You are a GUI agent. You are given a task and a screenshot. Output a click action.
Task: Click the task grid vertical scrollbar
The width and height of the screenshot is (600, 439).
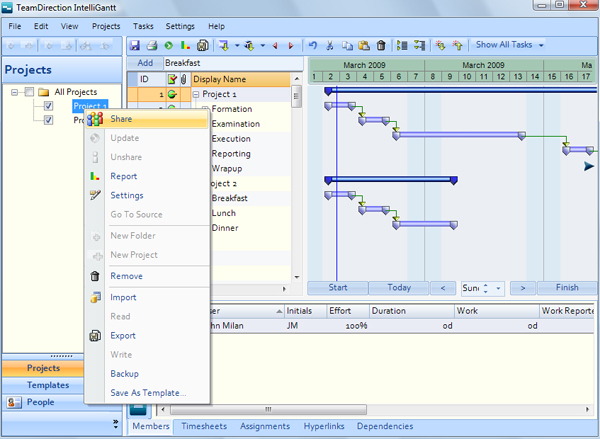(x=297, y=180)
